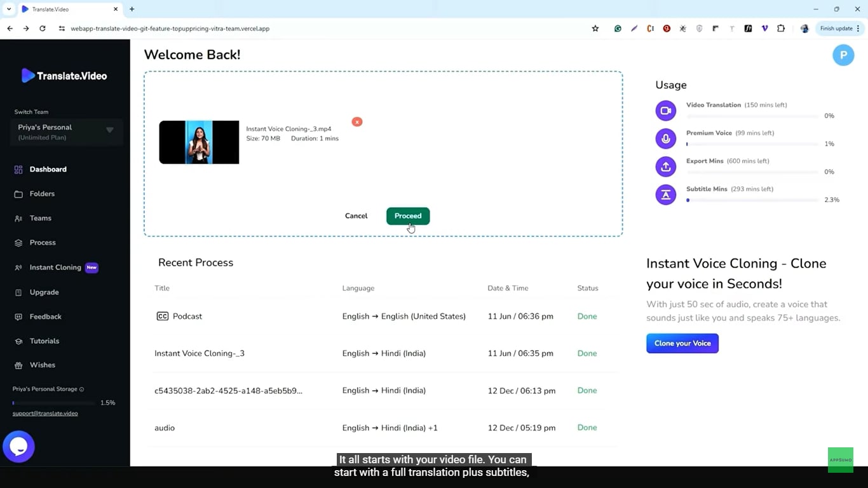The image size is (868, 488).
Task: Click the browser forward arrow
Action: click(26, 29)
